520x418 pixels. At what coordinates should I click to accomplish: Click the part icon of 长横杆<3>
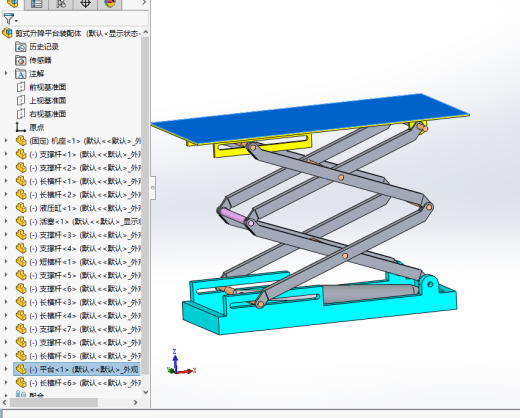(x=21, y=302)
